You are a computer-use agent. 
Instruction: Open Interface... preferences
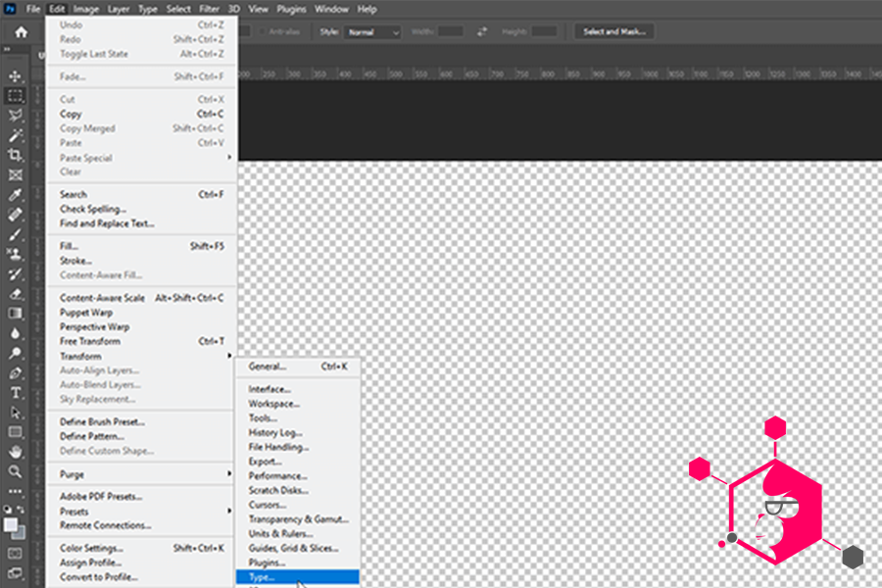point(298,389)
